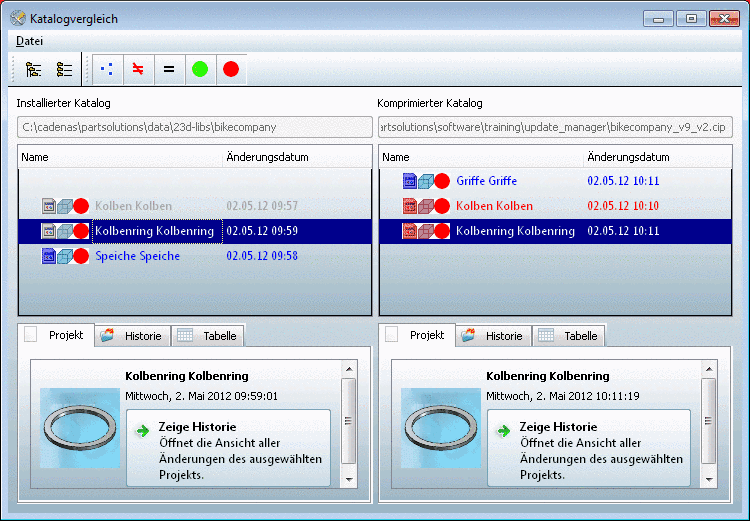Image resolution: width=750 pixels, height=521 pixels.
Task: Open left Tabelle tab
Action: (x=208, y=336)
